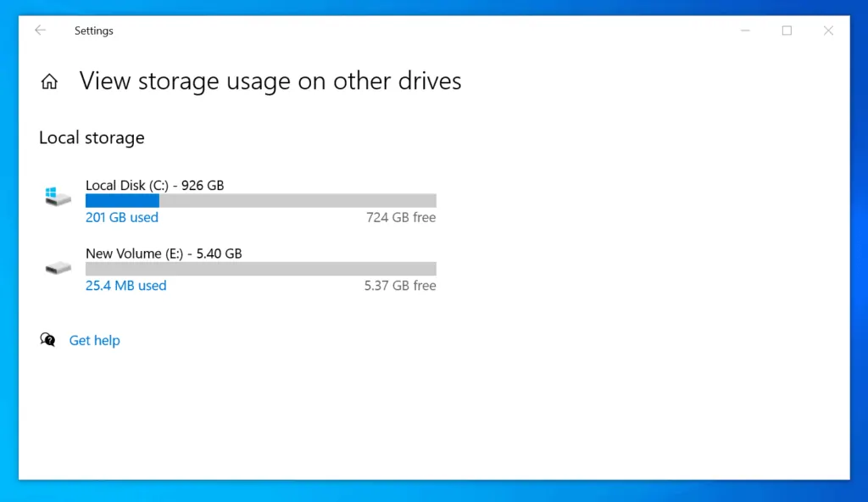Open the 25.4 MB used breakdown
868x502 pixels.
(x=125, y=286)
